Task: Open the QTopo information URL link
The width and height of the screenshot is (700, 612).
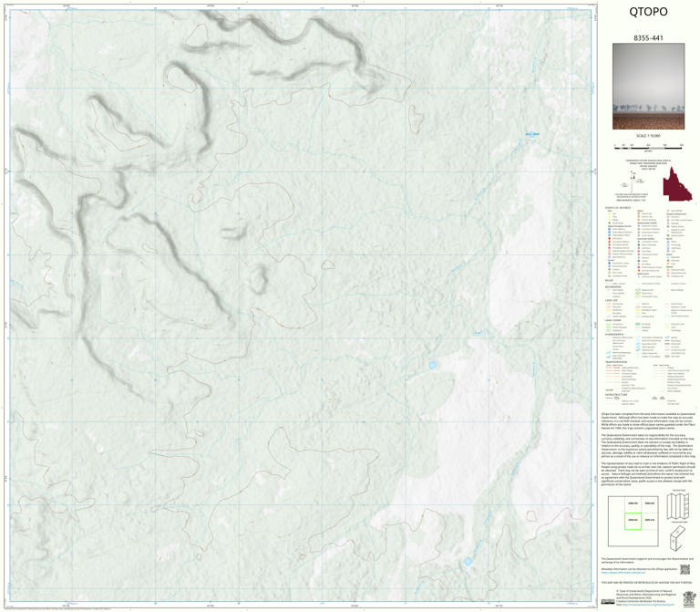Action: [623, 572]
